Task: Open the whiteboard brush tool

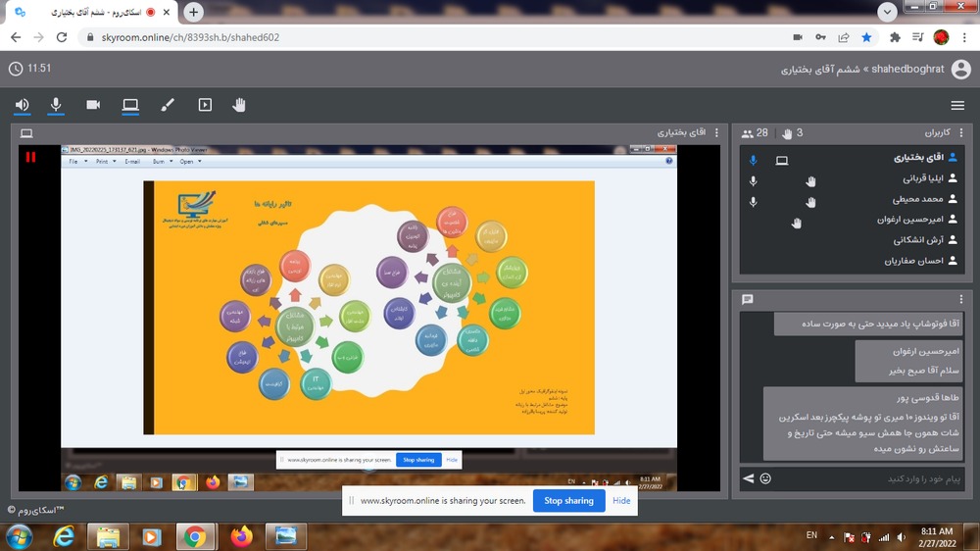Action: tap(168, 105)
